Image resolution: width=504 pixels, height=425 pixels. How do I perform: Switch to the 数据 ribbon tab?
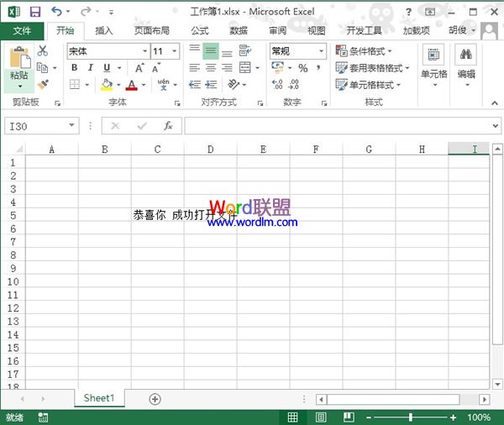pos(239,31)
